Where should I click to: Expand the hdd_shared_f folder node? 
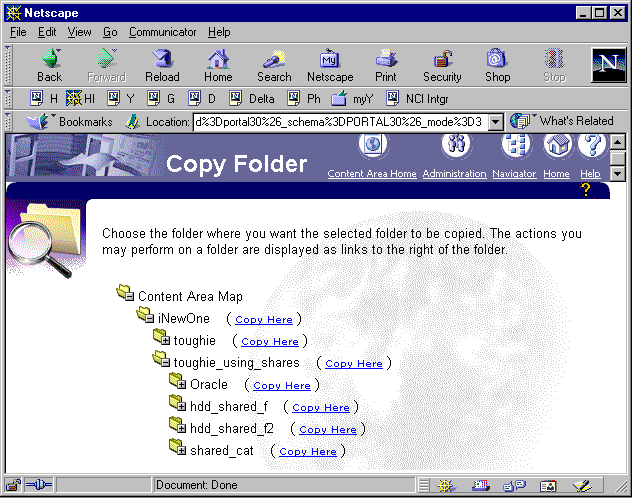click(x=177, y=406)
